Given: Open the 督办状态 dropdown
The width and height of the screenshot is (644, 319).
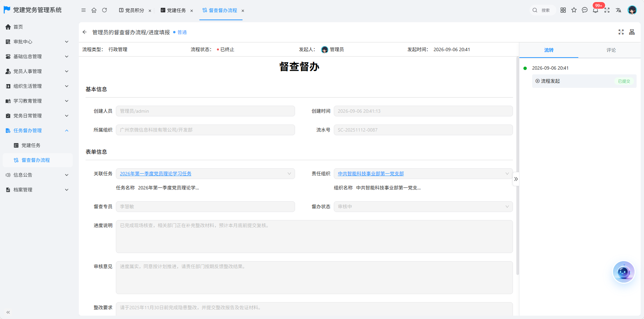Looking at the screenshot, I should 423,207.
